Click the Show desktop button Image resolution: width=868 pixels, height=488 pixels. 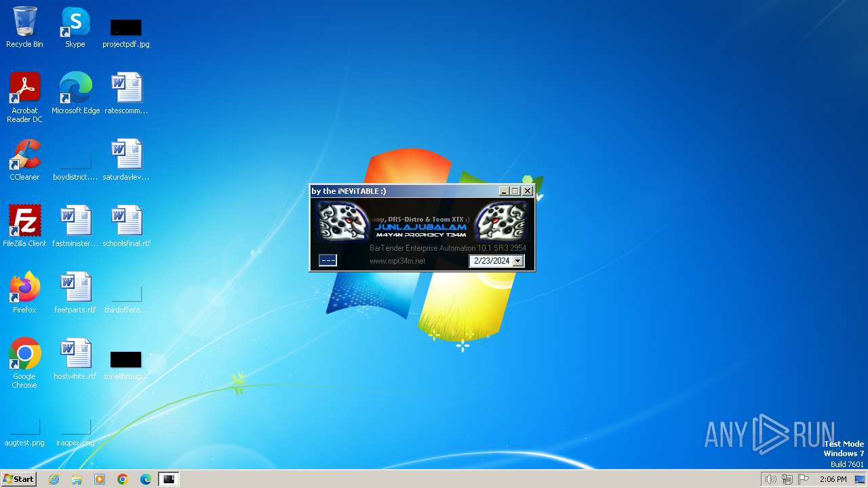860,479
